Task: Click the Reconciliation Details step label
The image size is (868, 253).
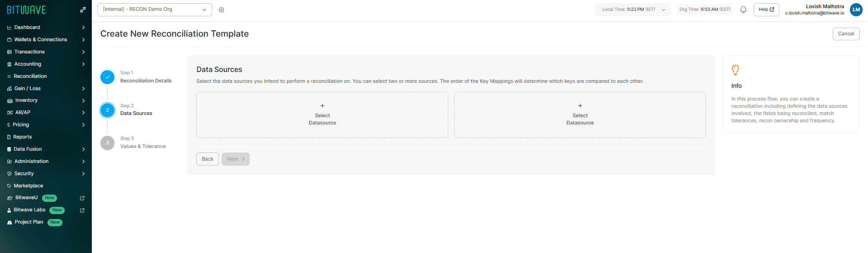Action: point(146,81)
